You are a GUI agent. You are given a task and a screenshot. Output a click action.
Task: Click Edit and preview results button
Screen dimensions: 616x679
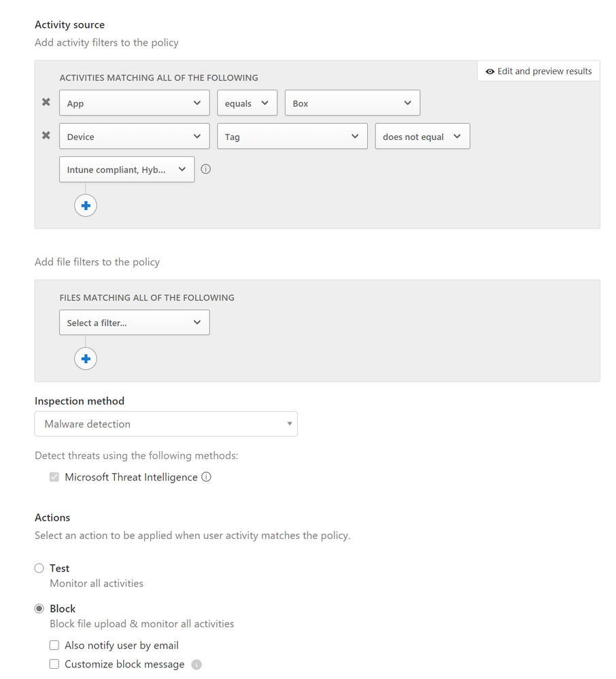coord(538,71)
